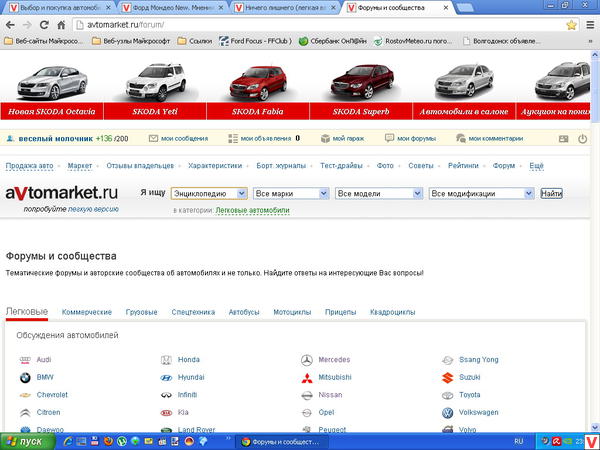Click the red SKODA Fabia car image
The width and height of the screenshot is (600, 450).
point(258,82)
